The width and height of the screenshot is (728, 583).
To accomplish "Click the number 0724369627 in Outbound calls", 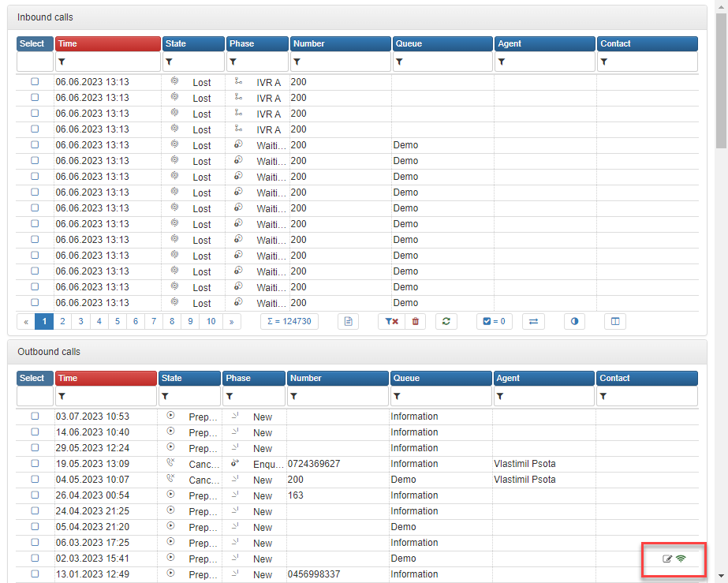I will coord(314,464).
